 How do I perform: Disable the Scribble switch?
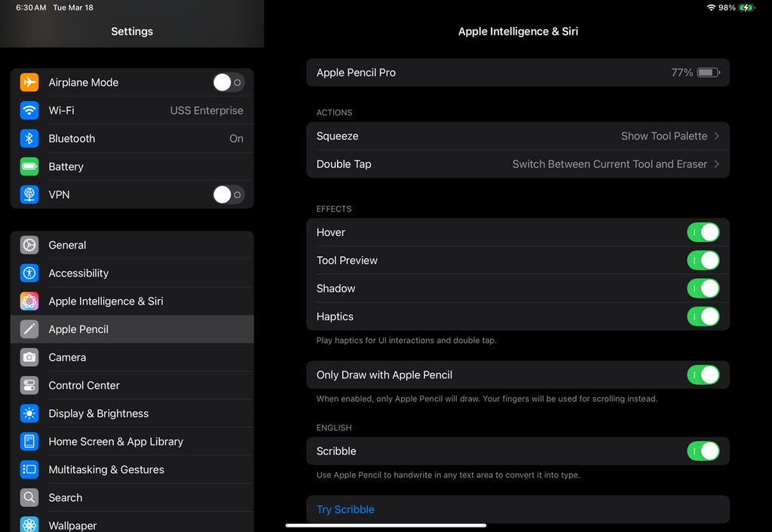click(x=703, y=451)
